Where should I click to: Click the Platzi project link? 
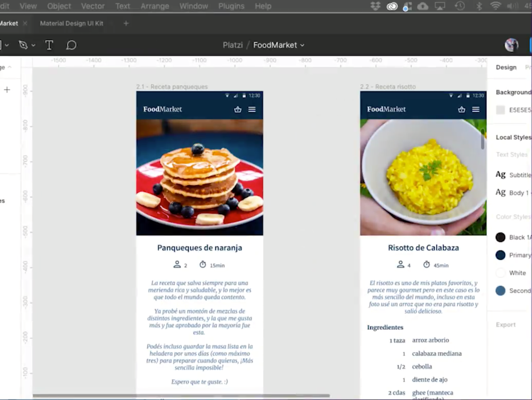232,45
